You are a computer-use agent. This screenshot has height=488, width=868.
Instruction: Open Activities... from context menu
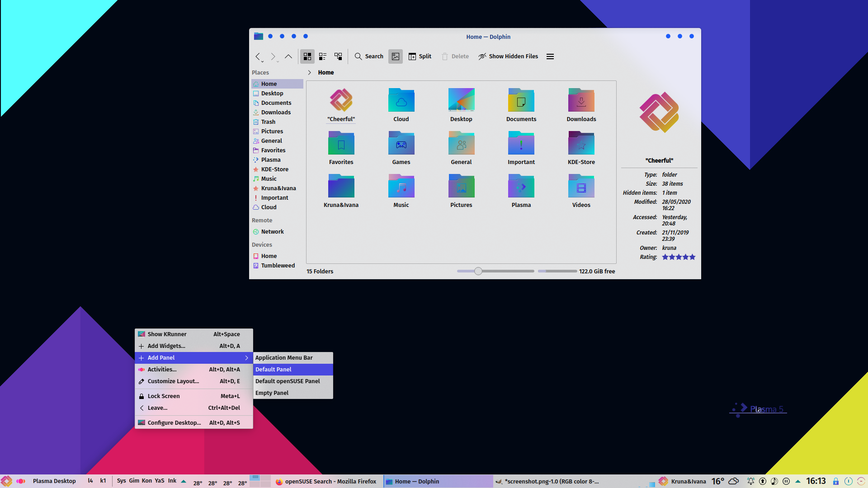pos(194,370)
